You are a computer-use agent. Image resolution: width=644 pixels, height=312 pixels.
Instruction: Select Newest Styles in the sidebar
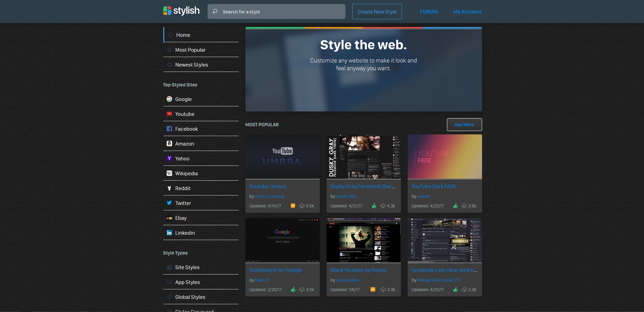click(x=201, y=64)
